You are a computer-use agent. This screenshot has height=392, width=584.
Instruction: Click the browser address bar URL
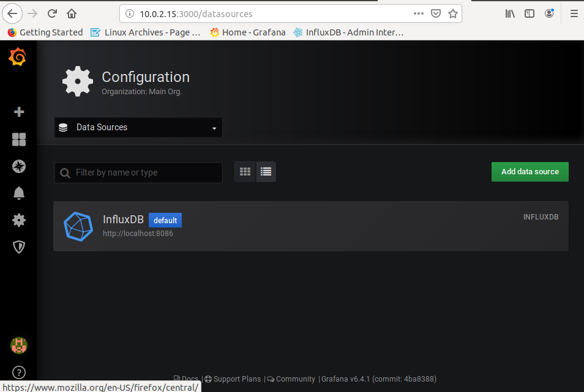pos(197,14)
